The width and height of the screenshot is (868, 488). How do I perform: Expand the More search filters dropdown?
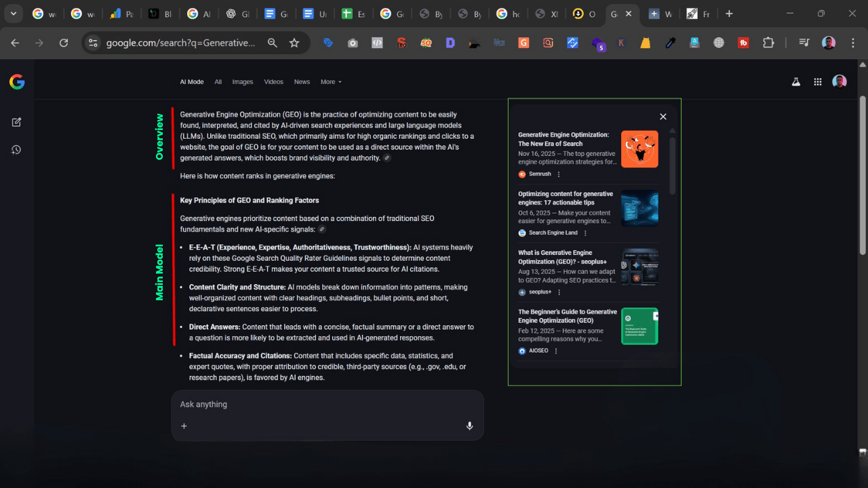click(x=331, y=81)
